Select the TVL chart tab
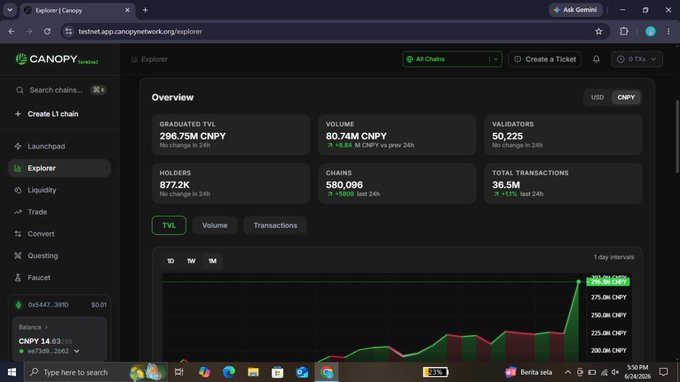 (x=169, y=225)
